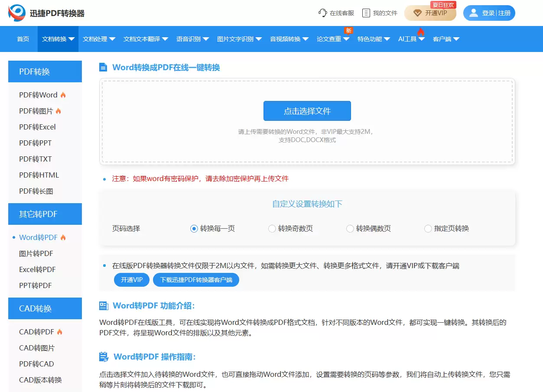Click the 点击选择文件 upload button

pyautogui.click(x=307, y=111)
